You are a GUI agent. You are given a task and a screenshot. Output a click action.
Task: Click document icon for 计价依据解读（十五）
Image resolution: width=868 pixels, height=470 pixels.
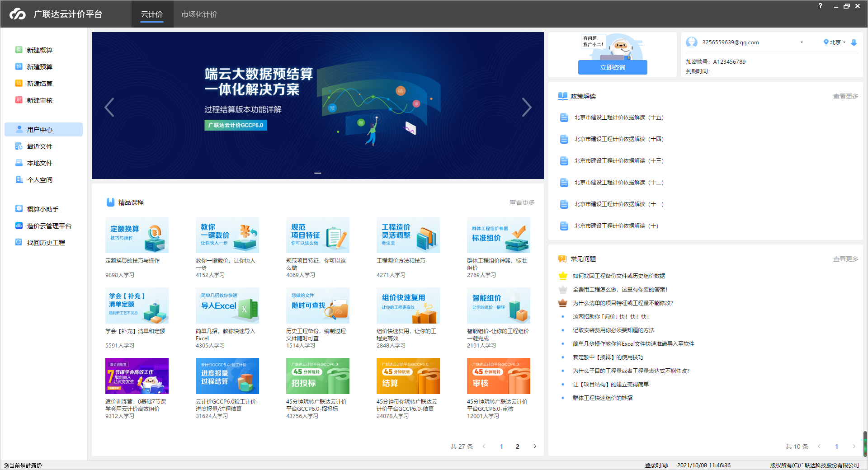point(564,117)
